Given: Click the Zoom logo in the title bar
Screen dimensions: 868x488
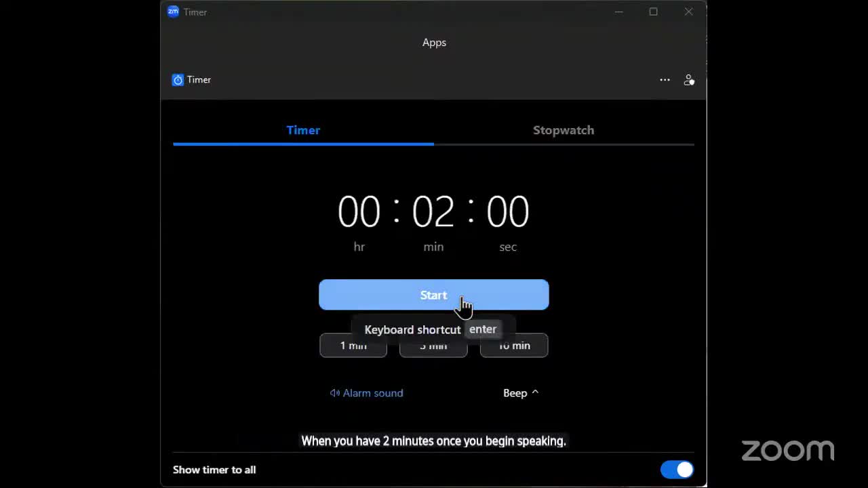Looking at the screenshot, I should (173, 12).
